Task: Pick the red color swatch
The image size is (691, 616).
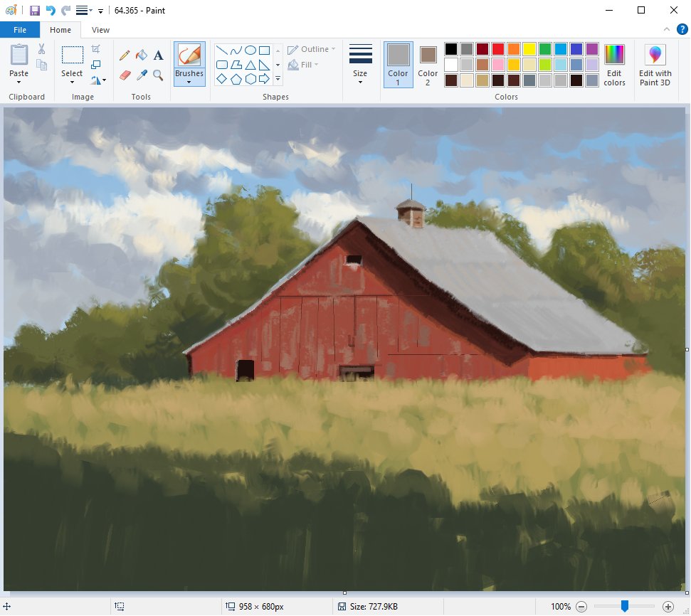Action: coord(498,49)
